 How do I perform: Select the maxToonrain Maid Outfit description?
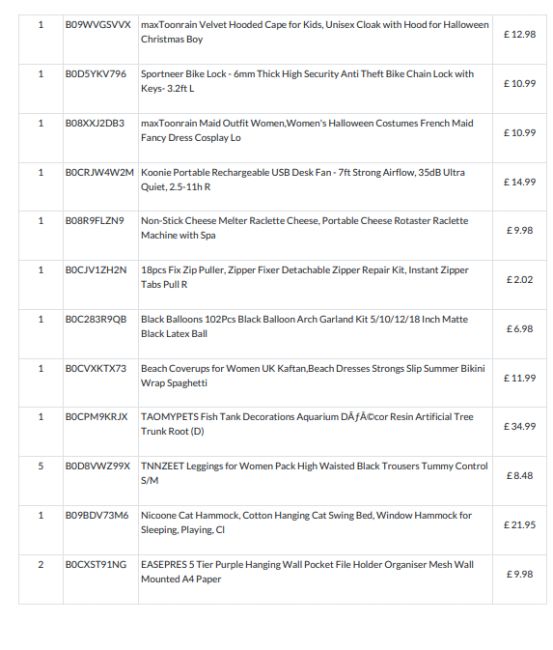point(307,131)
